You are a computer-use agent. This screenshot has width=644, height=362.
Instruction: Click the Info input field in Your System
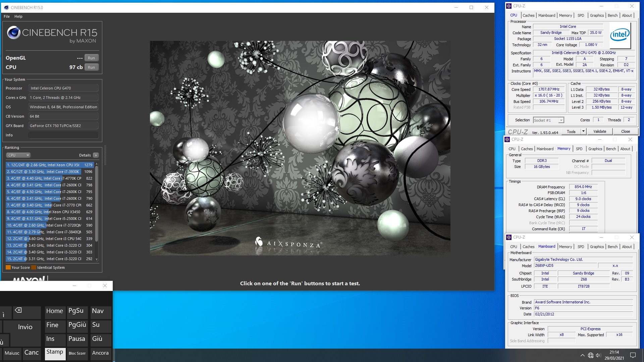pos(63,135)
